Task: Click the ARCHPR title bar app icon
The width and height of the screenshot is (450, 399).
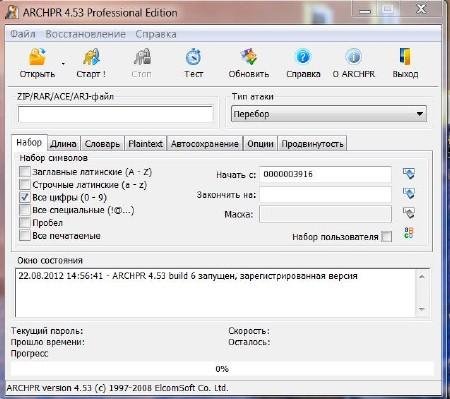Action: [12, 13]
